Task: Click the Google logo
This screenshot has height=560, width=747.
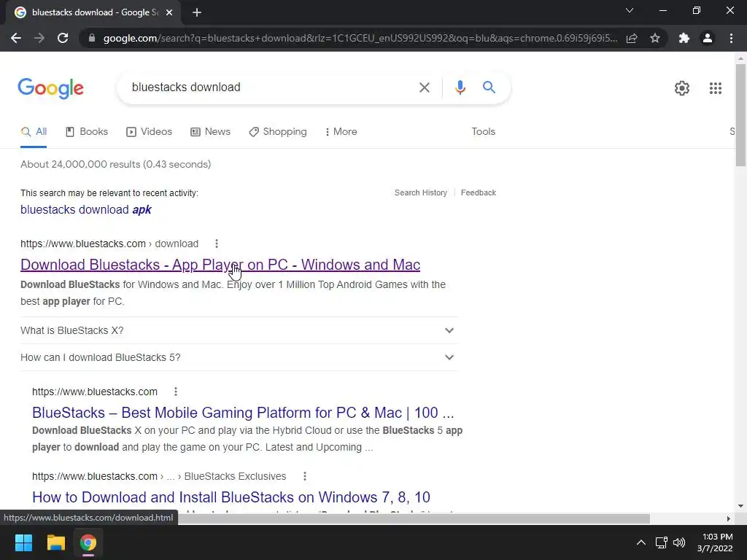Action: click(x=51, y=88)
